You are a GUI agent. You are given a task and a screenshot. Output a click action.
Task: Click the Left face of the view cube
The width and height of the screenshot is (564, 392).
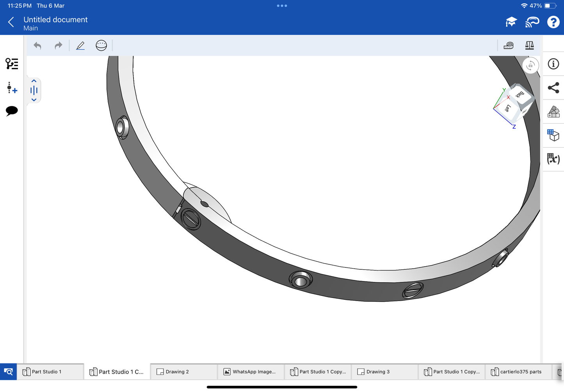508,109
